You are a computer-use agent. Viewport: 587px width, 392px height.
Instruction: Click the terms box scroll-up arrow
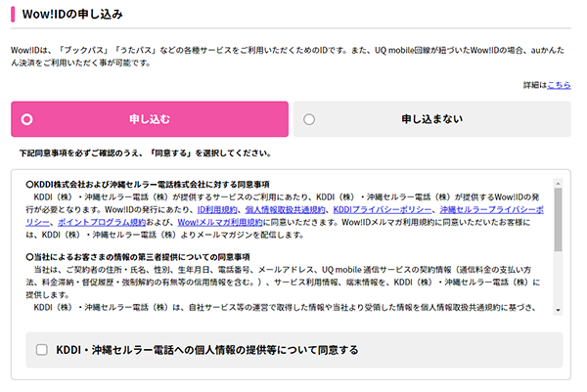point(558,183)
